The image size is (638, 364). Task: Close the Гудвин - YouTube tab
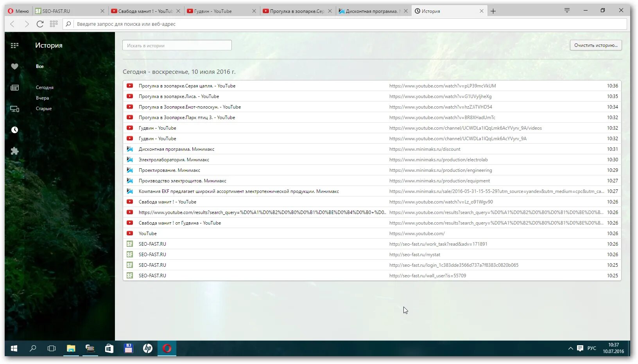pos(254,11)
